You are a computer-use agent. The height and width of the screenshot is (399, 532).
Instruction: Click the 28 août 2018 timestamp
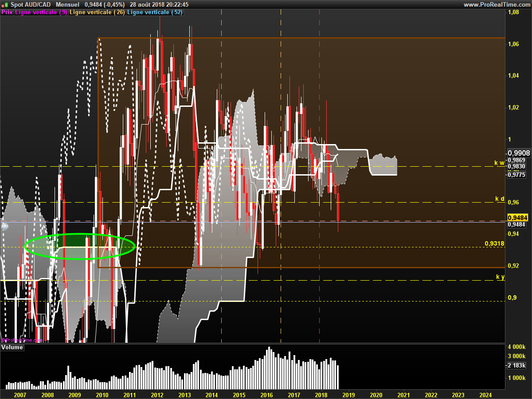pos(160,4)
